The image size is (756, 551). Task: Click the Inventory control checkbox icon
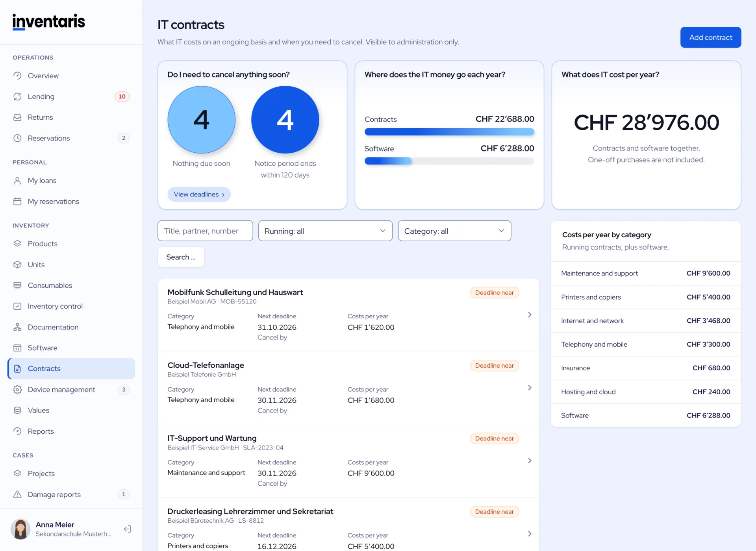click(17, 306)
